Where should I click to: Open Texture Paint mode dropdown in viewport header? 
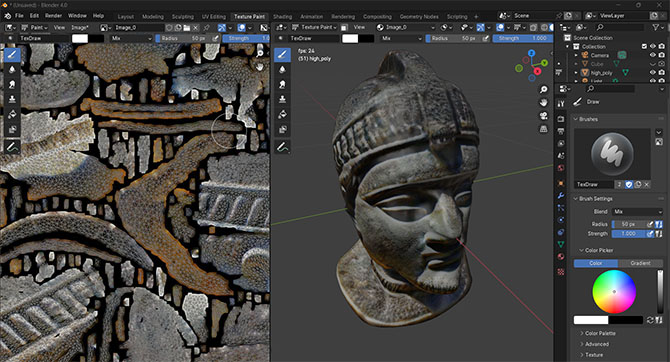coord(314,27)
